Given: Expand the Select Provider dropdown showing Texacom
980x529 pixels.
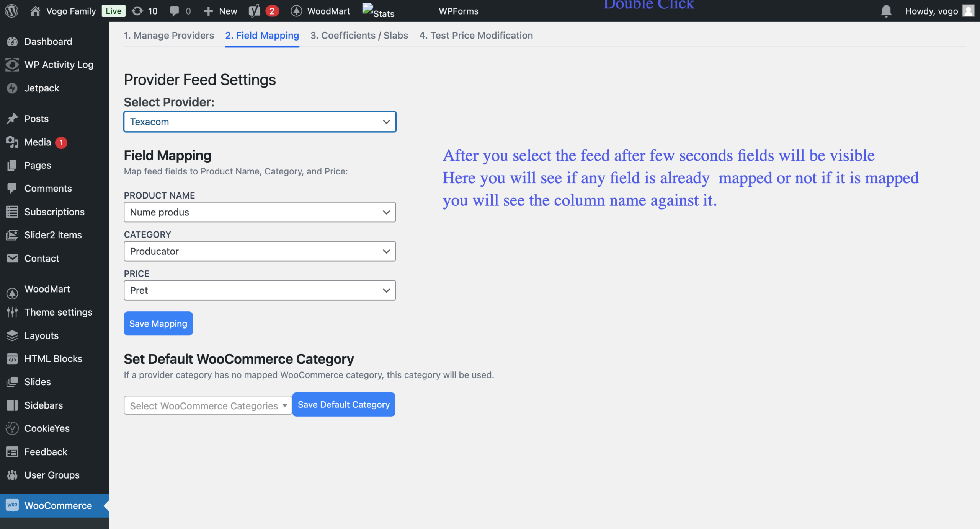Looking at the screenshot, I should (x=260, y=122).
